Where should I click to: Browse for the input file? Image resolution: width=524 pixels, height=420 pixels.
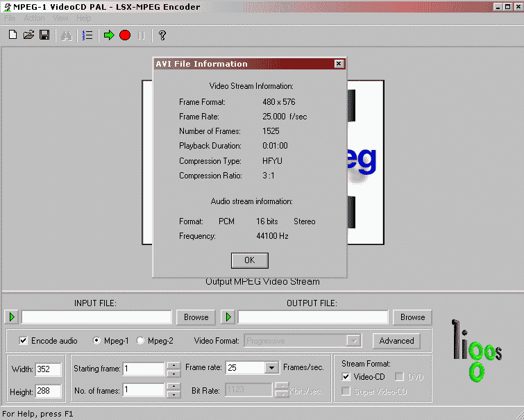(196, 317)
